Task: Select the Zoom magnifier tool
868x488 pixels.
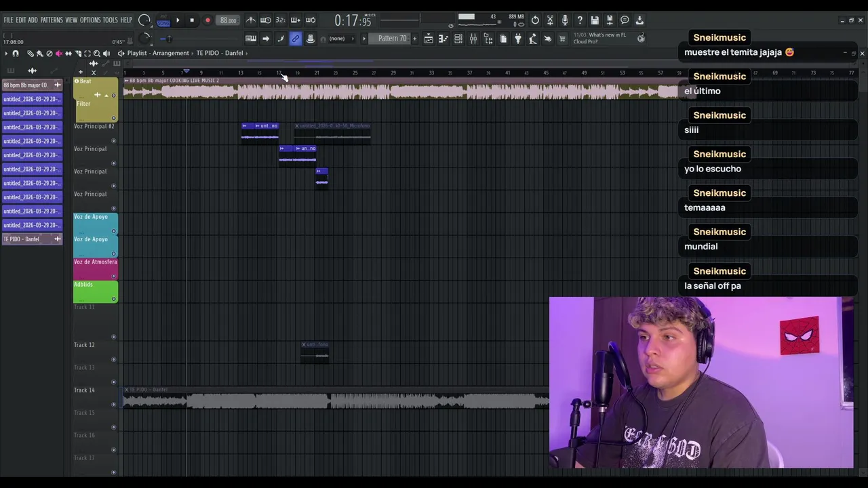Action: [97, 54]
